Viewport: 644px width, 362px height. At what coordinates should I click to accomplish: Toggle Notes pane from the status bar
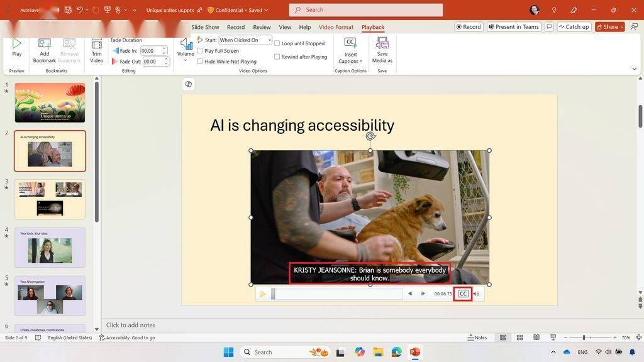pyautogui.click(x=477, y=337)
